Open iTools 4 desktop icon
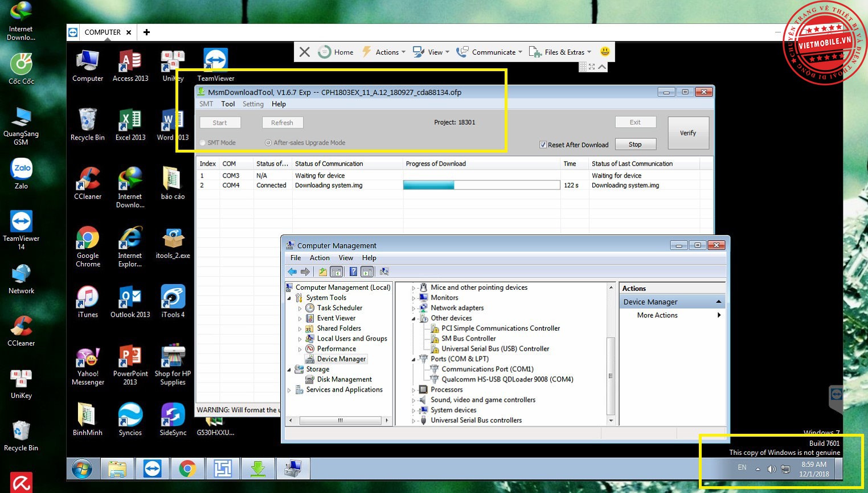Screen dimensions: 868x493 pos(173,302)
